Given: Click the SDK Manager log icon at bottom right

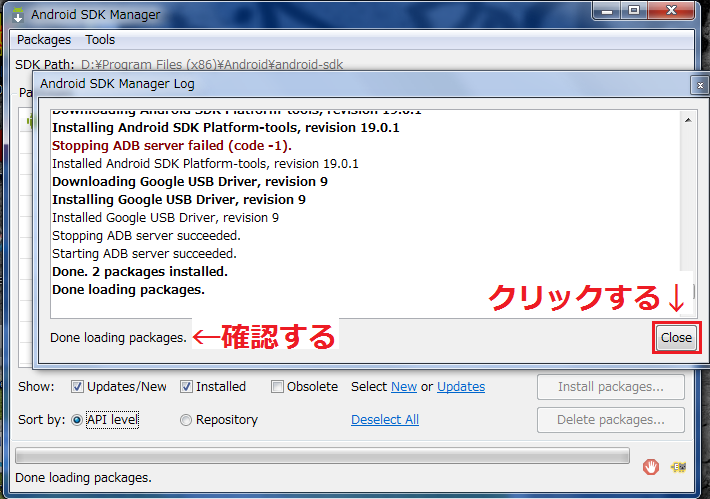Looking at the screenshot, I should (679, 467).
